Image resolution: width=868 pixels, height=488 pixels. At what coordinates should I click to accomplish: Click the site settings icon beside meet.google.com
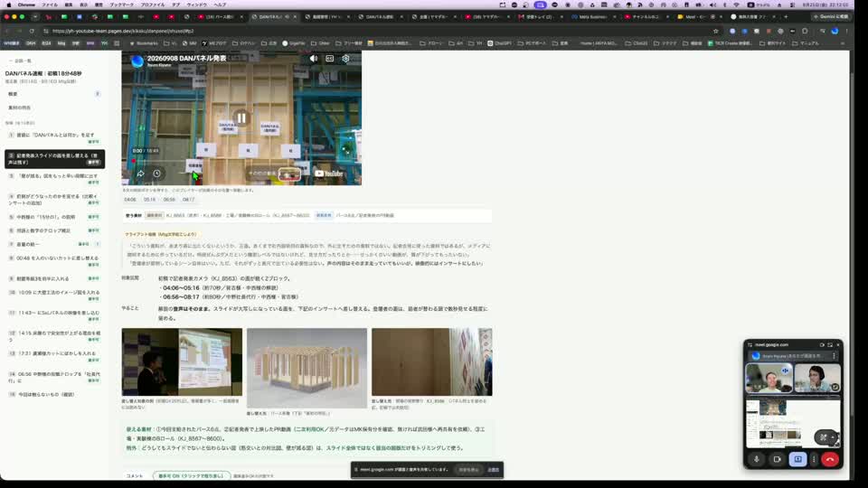[x=750, y=344]
